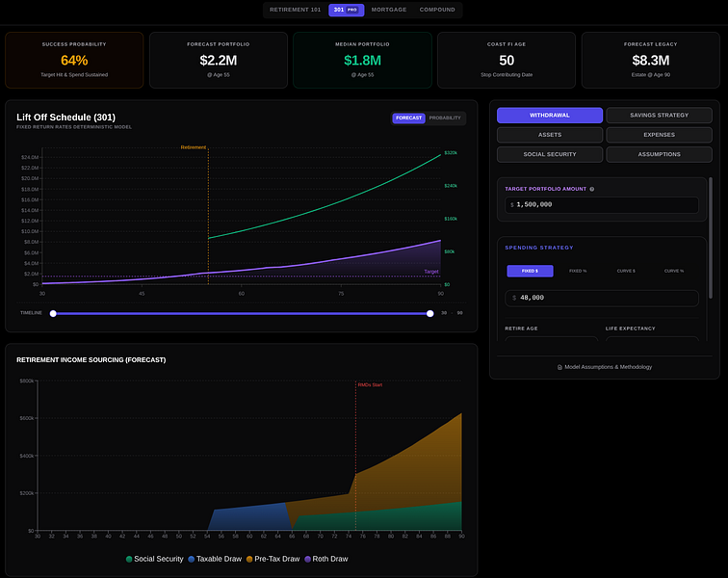Choose the Curve % spending strategy

click(x=674, y=271)
